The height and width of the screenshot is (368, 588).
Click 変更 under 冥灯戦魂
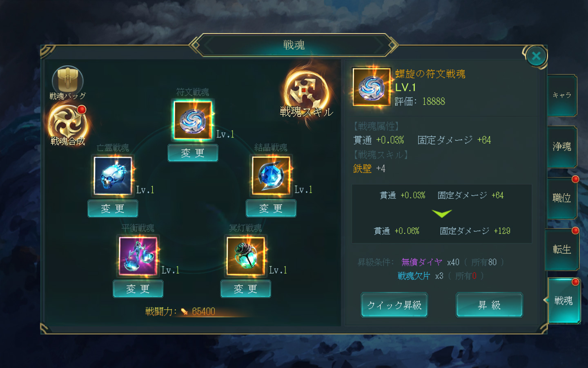pos(246,289)
